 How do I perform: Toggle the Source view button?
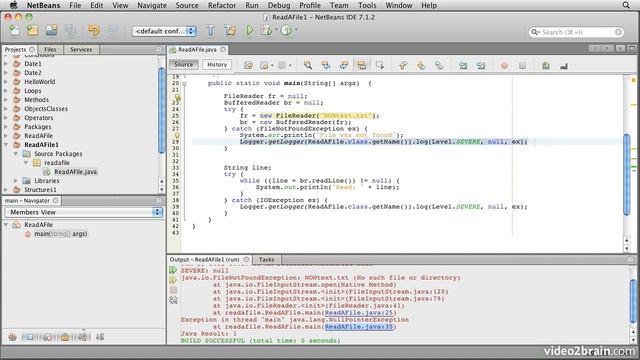[184, 64]
